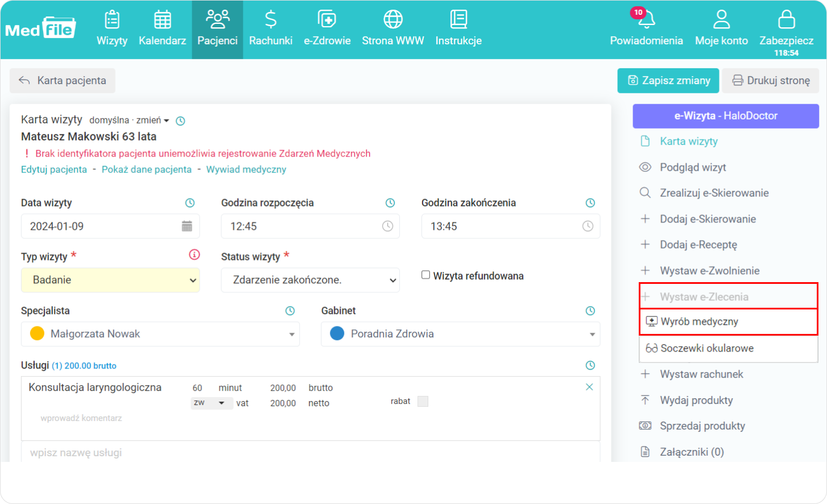Click the Pokaż dane pacjenta link
This screenshot has height=504, width=827.
(147, 170)
